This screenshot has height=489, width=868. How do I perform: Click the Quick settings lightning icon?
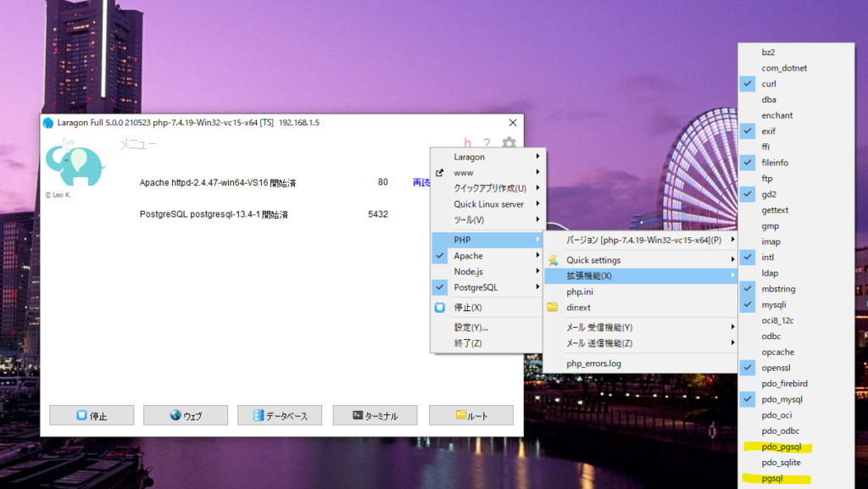(553, 260)
